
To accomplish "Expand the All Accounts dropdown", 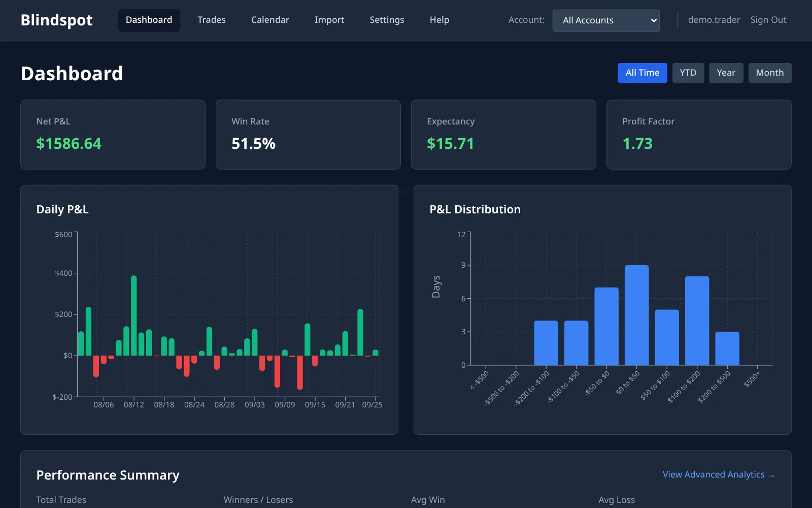I will point(606,20).
